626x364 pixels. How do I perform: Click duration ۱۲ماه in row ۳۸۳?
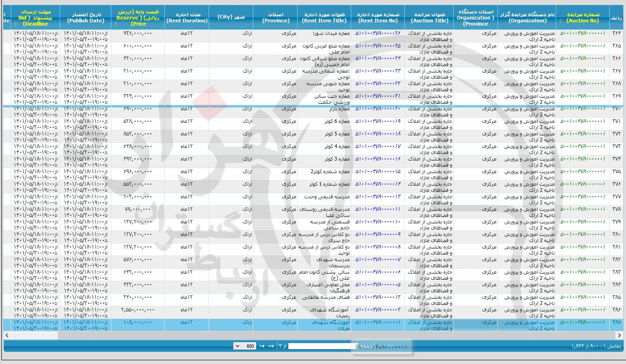click(x=187, y=272)
